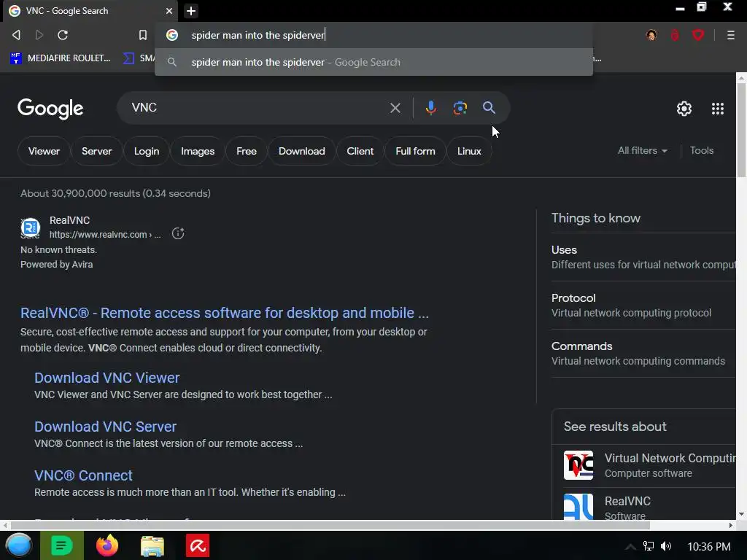This screenshot has width=747, height=560.
Task: Clear the Google search query with X
Action: [x=395, y=108]
